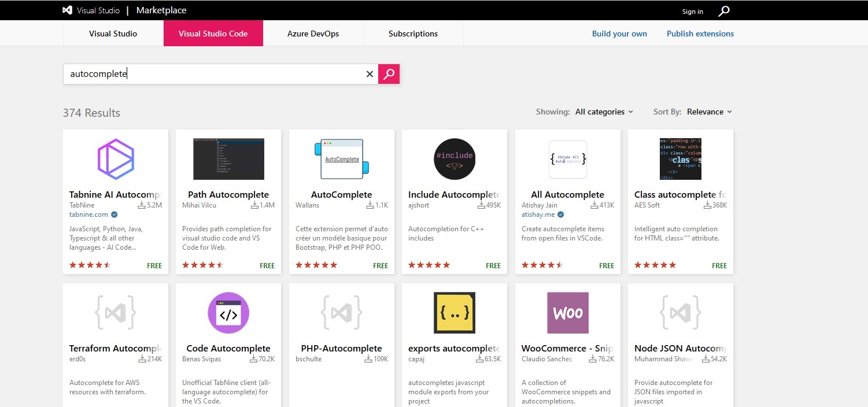Open the Code Autocomplete extension title
The height and width of the screenshot is (407, 868).
[228, 349]
